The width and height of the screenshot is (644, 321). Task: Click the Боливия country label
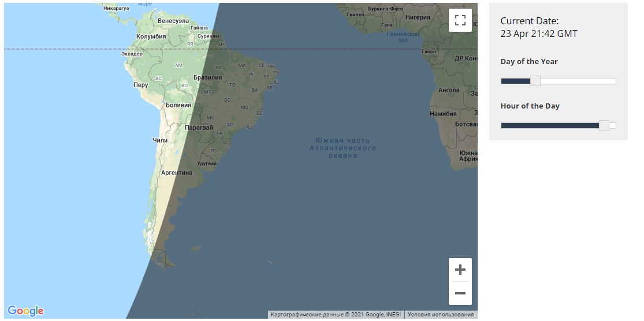coord(178,105)
